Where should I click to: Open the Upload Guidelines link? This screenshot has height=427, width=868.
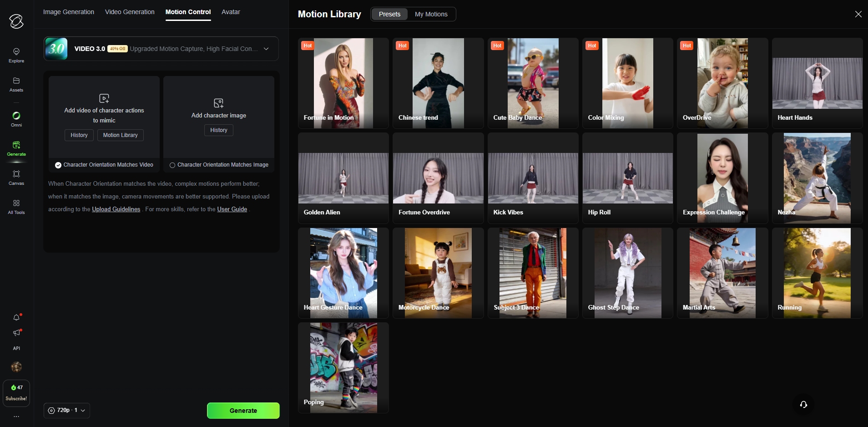116,209
